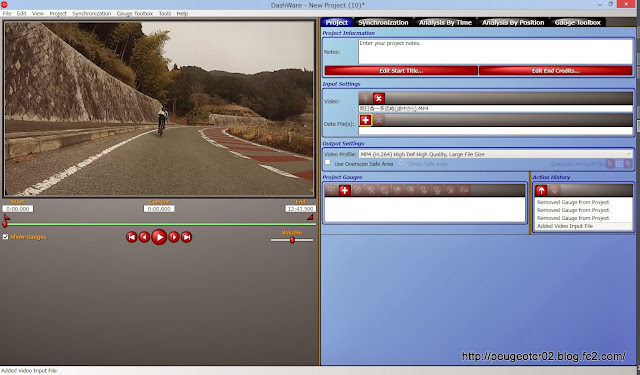Click into the project Notes text field
The image size is (640, 375).
496,51
